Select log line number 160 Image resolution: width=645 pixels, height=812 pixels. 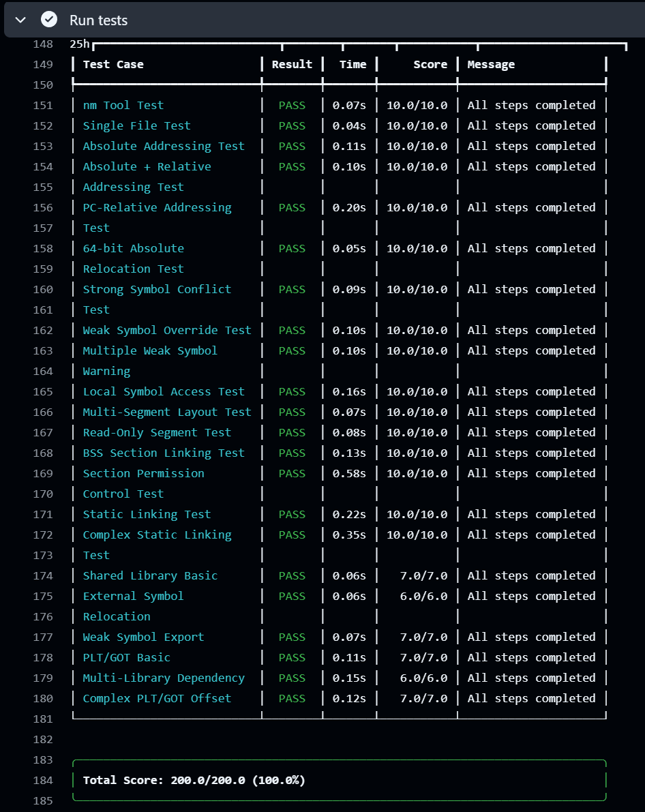(42, 289)
